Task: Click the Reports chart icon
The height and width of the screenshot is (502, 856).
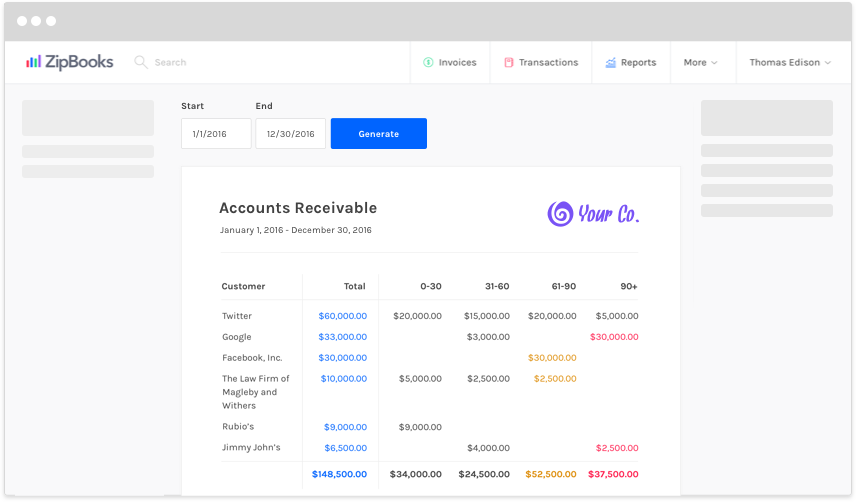Action: pos(610,63)
